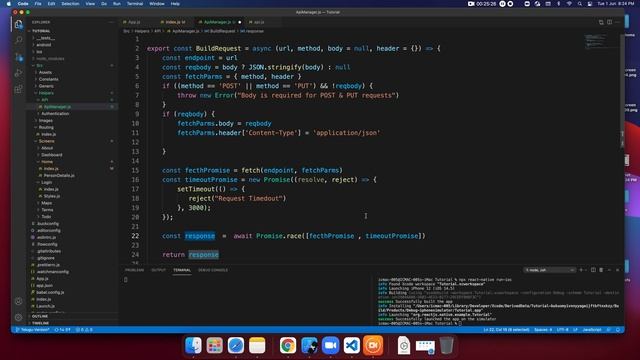Switch to the App.js editor tab
Screen dimensions: 640x360
[133, 22]
